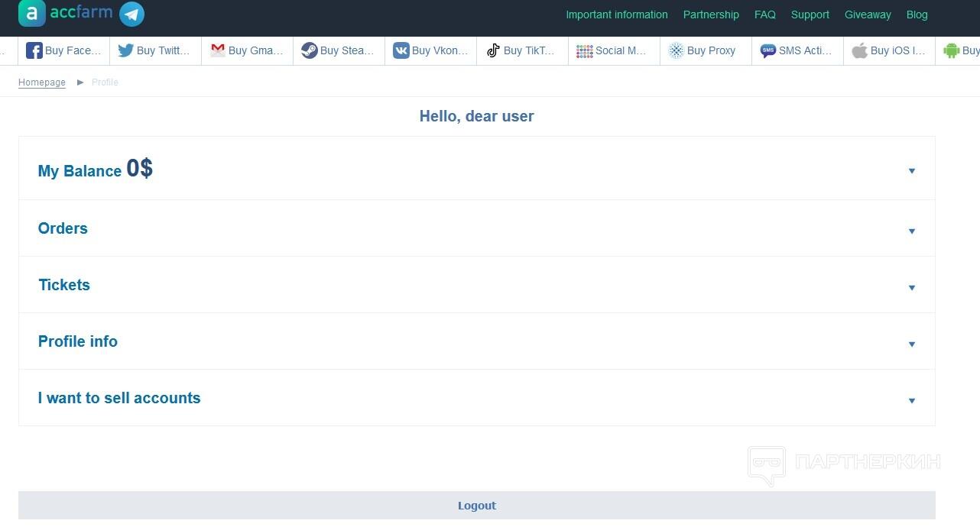Open the Telegram channel icon
Screen dimensions: 980x527
(131, 14)
